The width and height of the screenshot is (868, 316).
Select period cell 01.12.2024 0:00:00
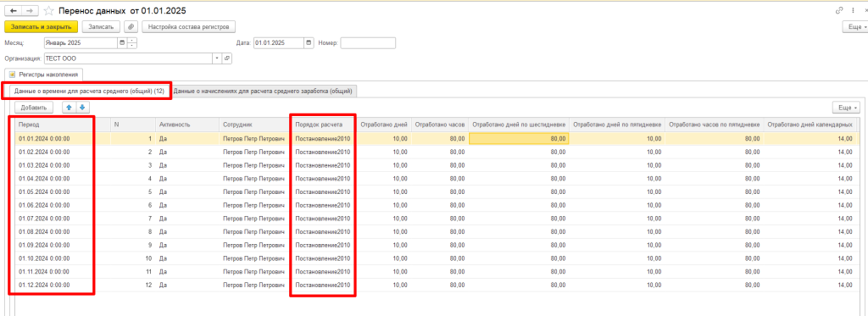tap(62, 285)
